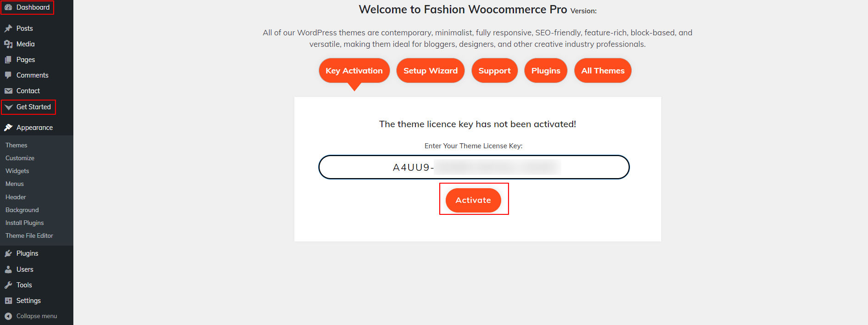The image size is (868, 325).
Task: Click the theme license key field
Action: tap(474, 167)
